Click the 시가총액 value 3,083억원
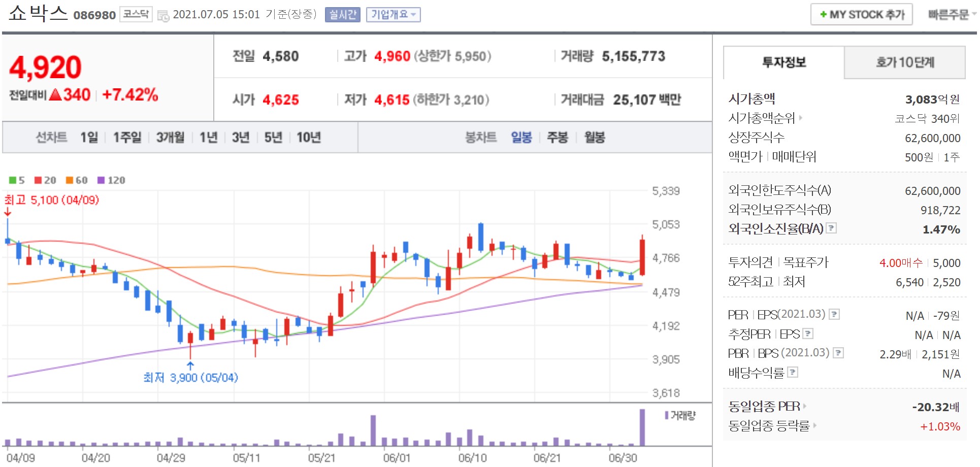This screenshot has height=467, width=980. (932, 99)
